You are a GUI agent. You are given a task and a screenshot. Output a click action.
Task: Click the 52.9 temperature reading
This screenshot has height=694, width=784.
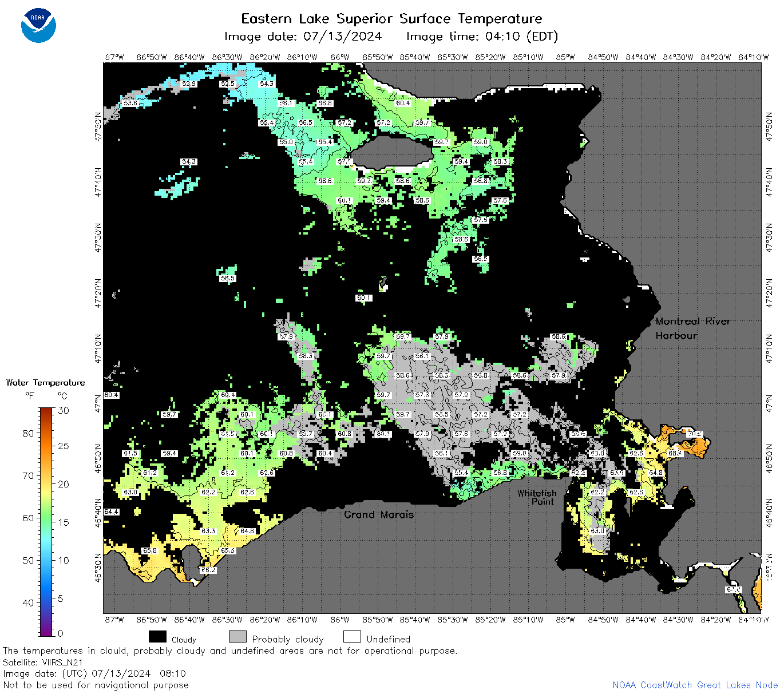pos(189,84)
